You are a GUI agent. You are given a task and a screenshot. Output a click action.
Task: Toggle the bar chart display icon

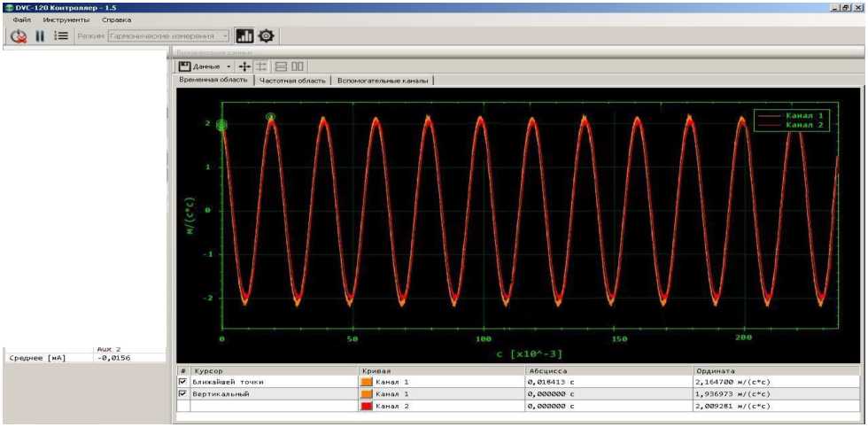pyautogui.click(x=244, y=36)
